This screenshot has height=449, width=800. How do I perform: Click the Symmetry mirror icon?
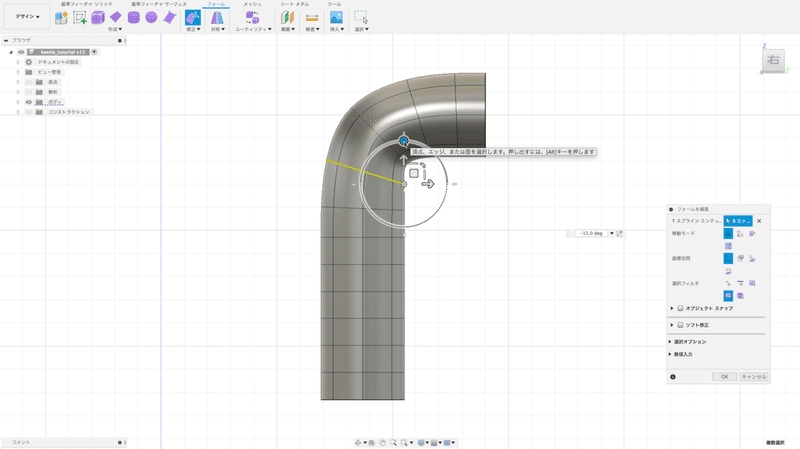(217, 18)
